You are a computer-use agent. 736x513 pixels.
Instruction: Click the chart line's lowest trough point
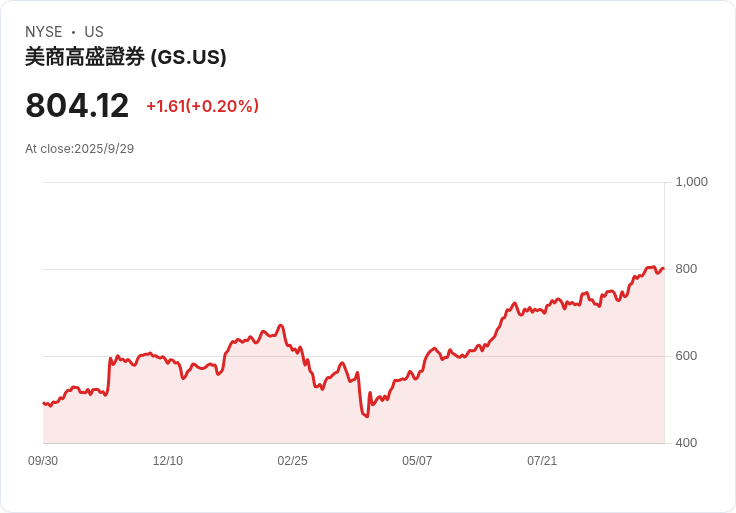367,416
